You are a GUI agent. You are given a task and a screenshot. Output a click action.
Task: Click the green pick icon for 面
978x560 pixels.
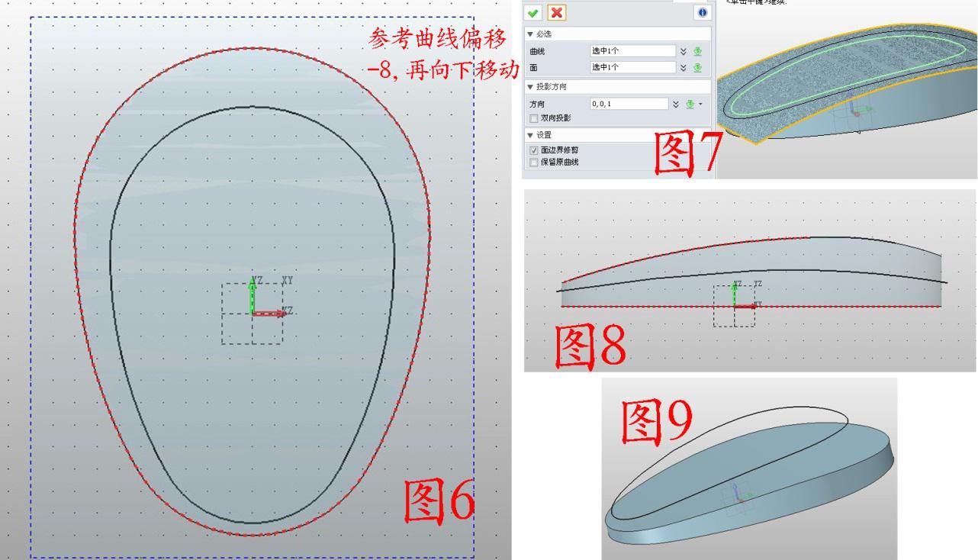click(697, 68)
